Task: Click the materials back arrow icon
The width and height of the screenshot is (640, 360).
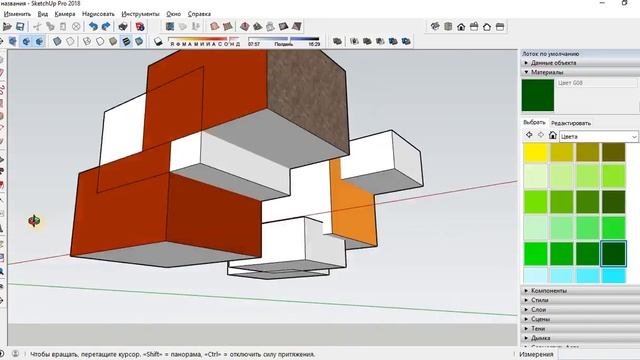Action: point(529,135)
